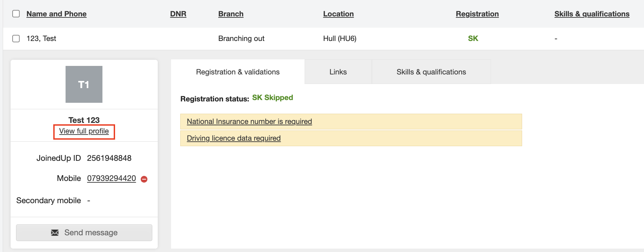Select the Registration & validations tab
The height and width of the screenshot is (252, 644).
pyautogui.click(x=238, y=72)
